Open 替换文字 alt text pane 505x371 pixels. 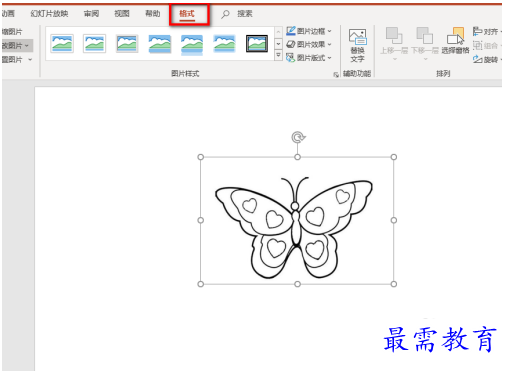357,45
